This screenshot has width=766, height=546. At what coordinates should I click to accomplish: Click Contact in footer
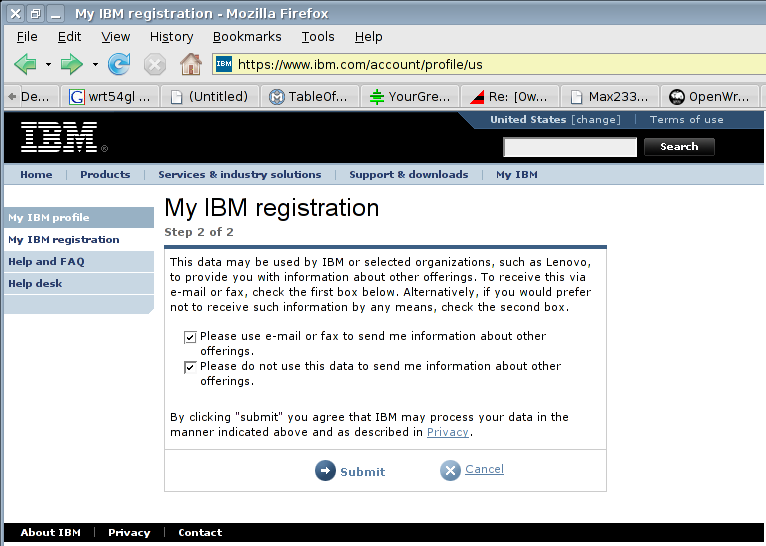click(200, 532)
